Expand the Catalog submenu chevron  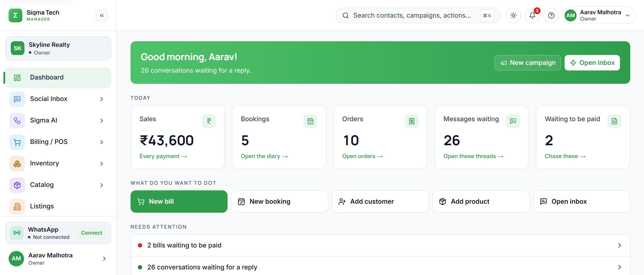click(x=102, y=185)
